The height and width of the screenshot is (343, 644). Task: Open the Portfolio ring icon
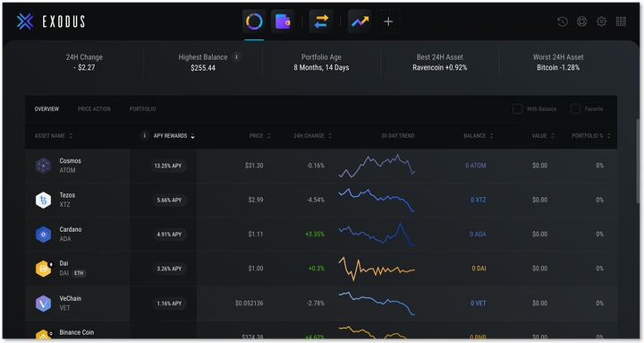pyautogui.click(x=254, y=21)
